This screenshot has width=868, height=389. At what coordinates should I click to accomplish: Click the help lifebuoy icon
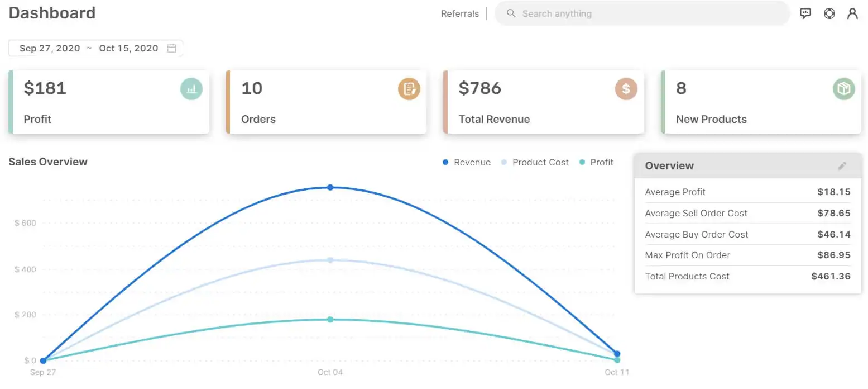(829, 13)
